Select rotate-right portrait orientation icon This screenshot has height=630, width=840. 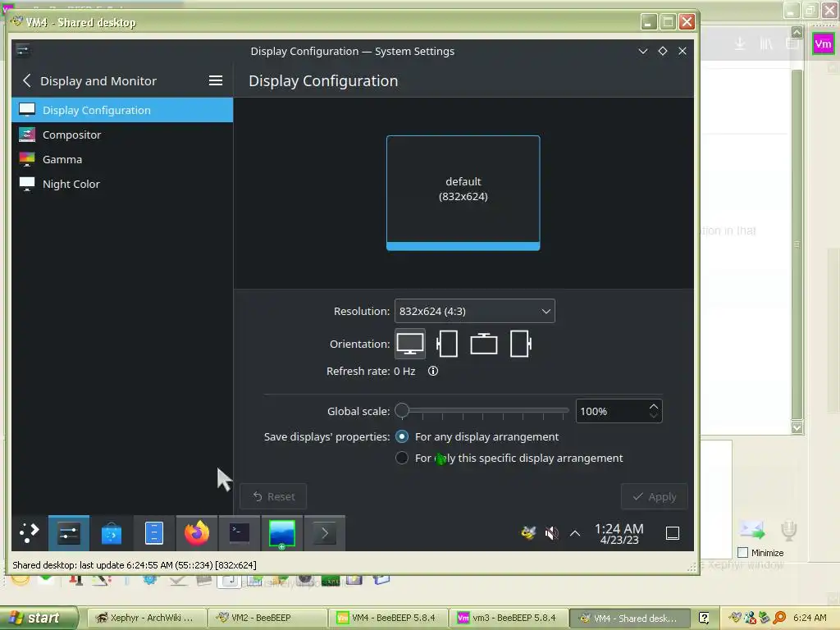(x=521, y=344)
